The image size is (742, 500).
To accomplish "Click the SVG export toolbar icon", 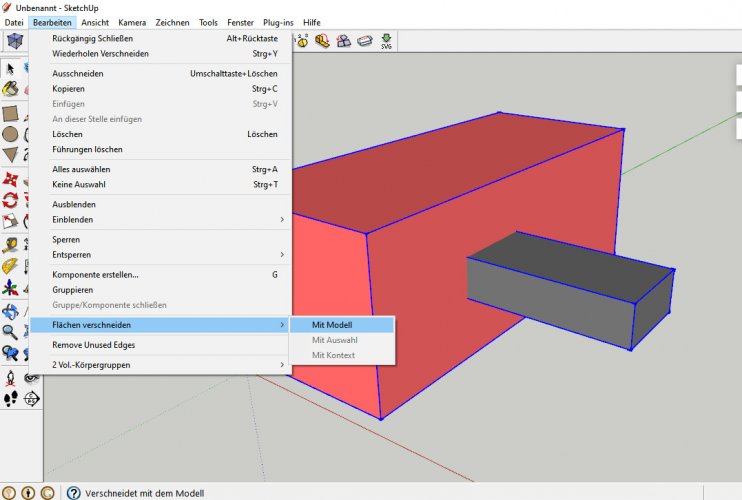I will [x=386, y=42].
